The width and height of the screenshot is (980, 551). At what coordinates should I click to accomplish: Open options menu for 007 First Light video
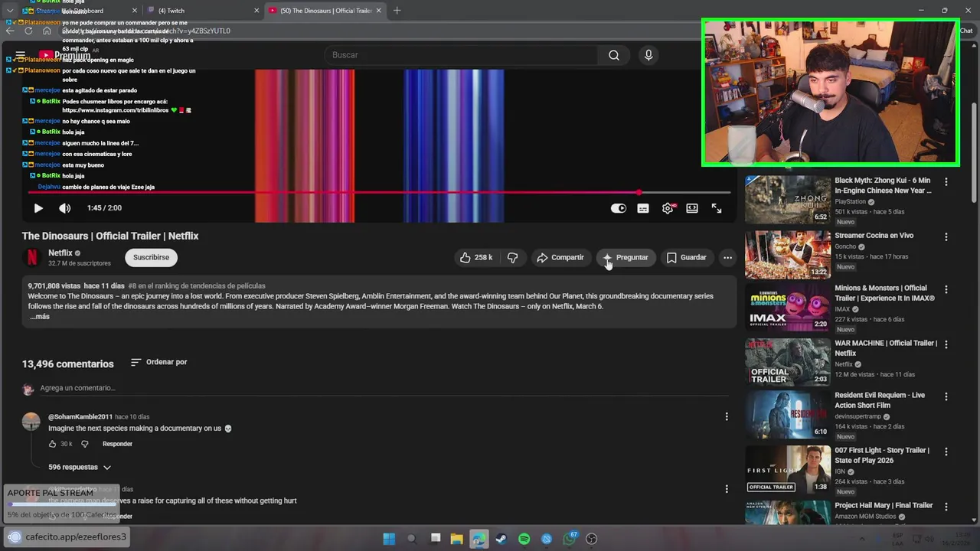pyautogui.click(x=946, y=452)
